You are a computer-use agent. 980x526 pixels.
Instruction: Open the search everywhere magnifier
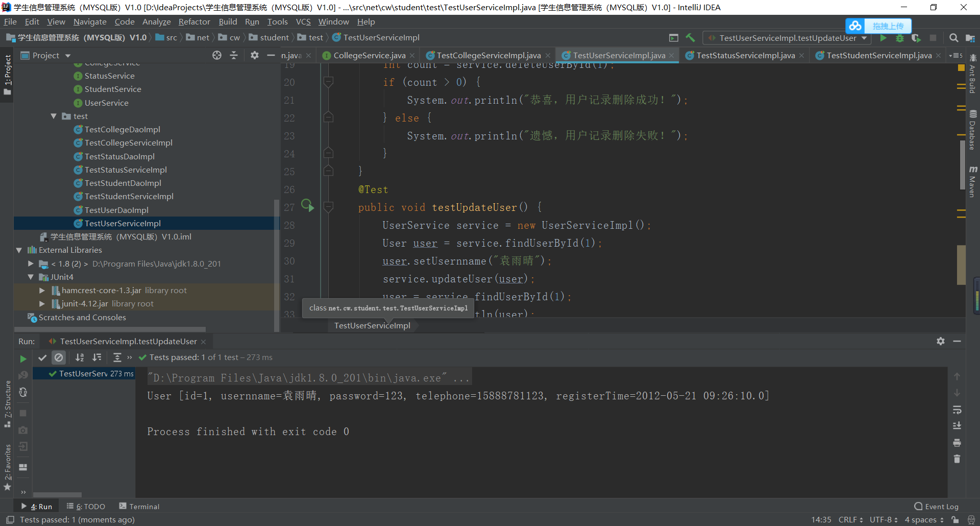[953, 38]
